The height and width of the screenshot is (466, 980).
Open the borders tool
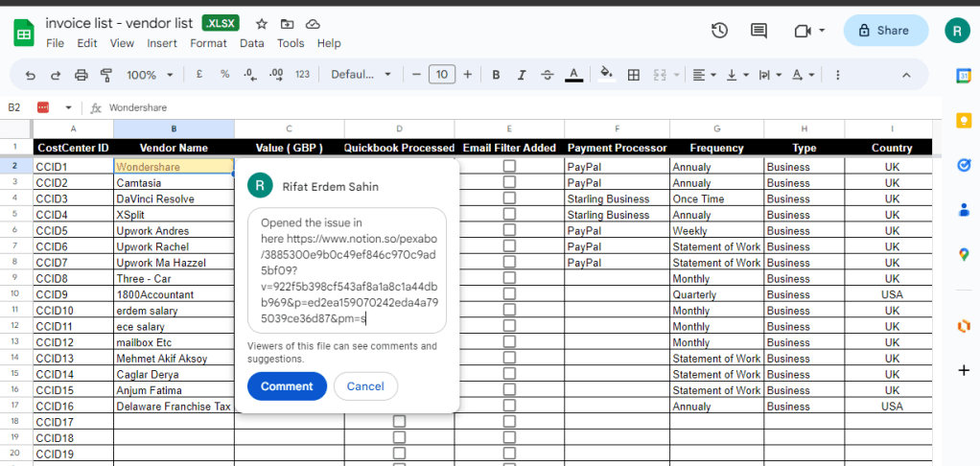(x=633, y=75)
